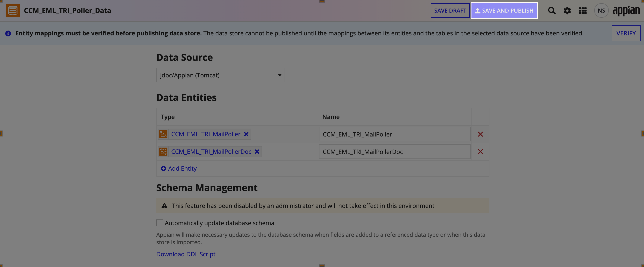
Task: Click the data store database icon
Action: pos(13,10)
